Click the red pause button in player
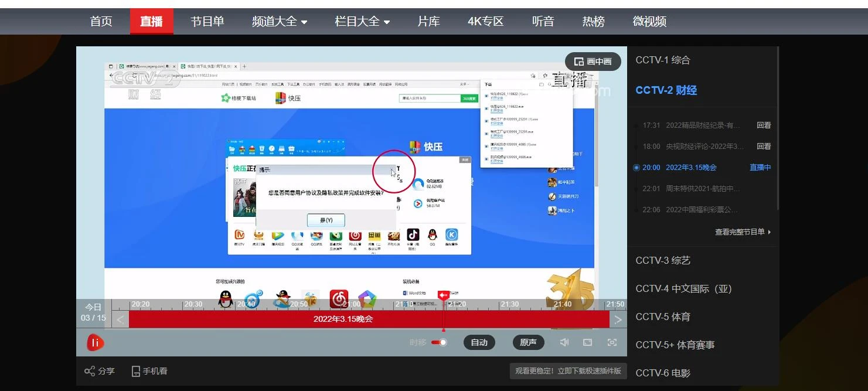This screenshot has height=391, width=868. [x=95, y=342]
